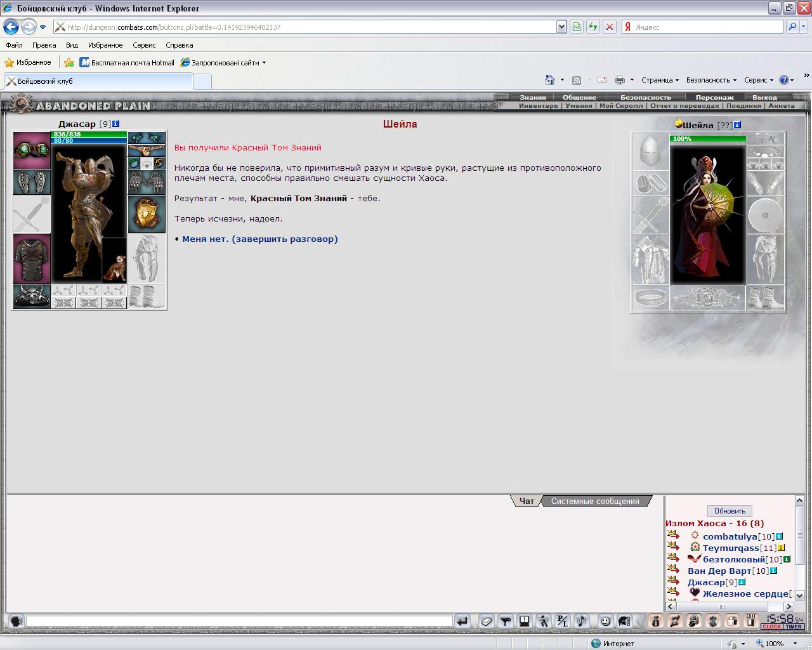Click the speech head icon left of chat input
This screenshot has height=650, width=812.
pos(16,621)
